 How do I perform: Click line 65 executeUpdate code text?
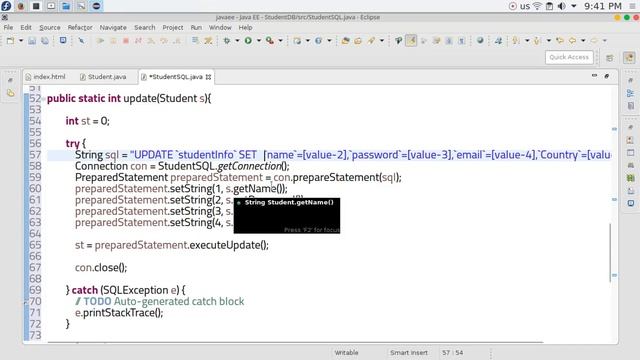coord(172,245)
